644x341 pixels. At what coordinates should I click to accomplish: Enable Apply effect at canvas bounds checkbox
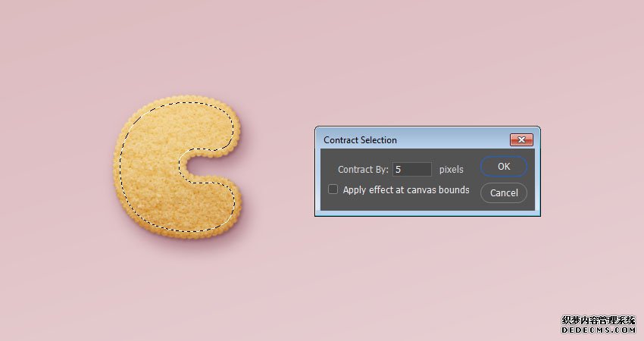point(333,189)
